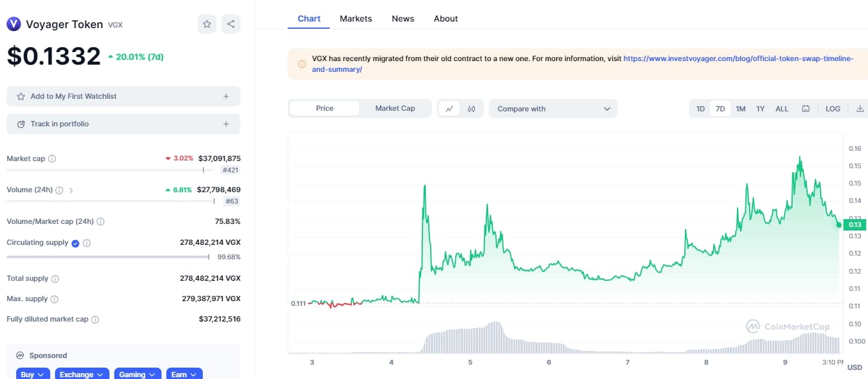Click the $37,091,875 market cap value

pyautogui.click(x=220, y=159)
